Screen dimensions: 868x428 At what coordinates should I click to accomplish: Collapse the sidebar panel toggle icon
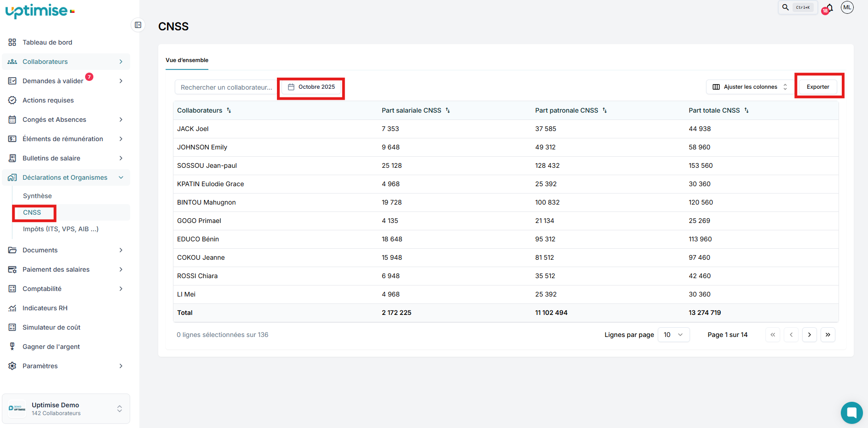point(138,25)
